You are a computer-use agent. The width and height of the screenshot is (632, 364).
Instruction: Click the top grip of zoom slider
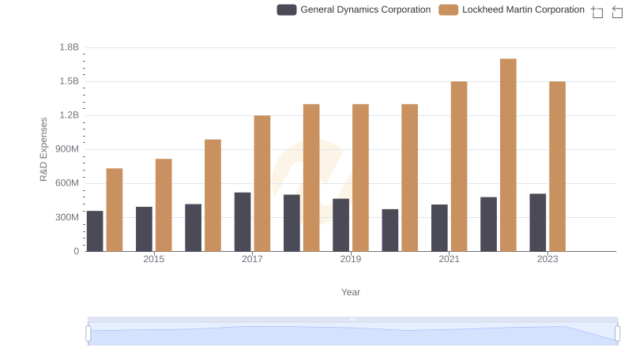[x=352, y=319]
